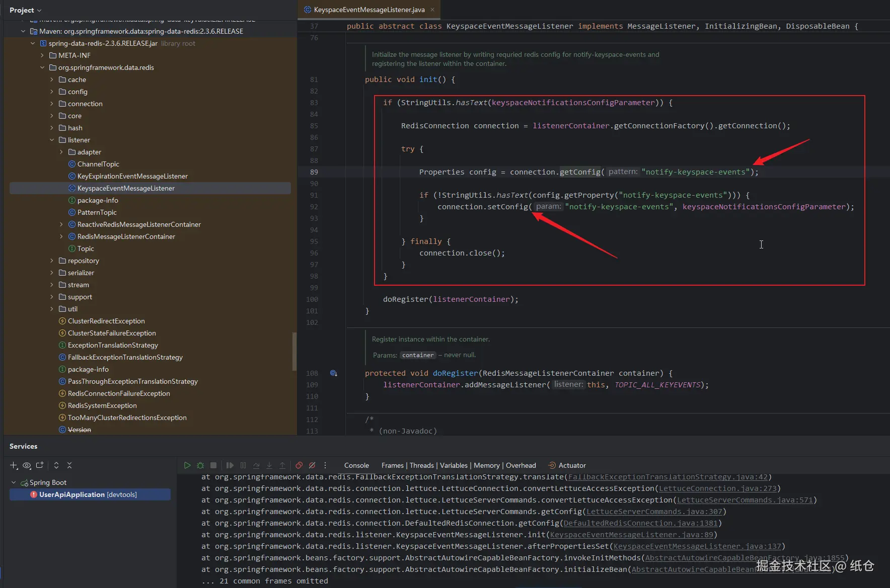Click the Add Service plus icon
This screenshot has height=588, width=890.
14,465
